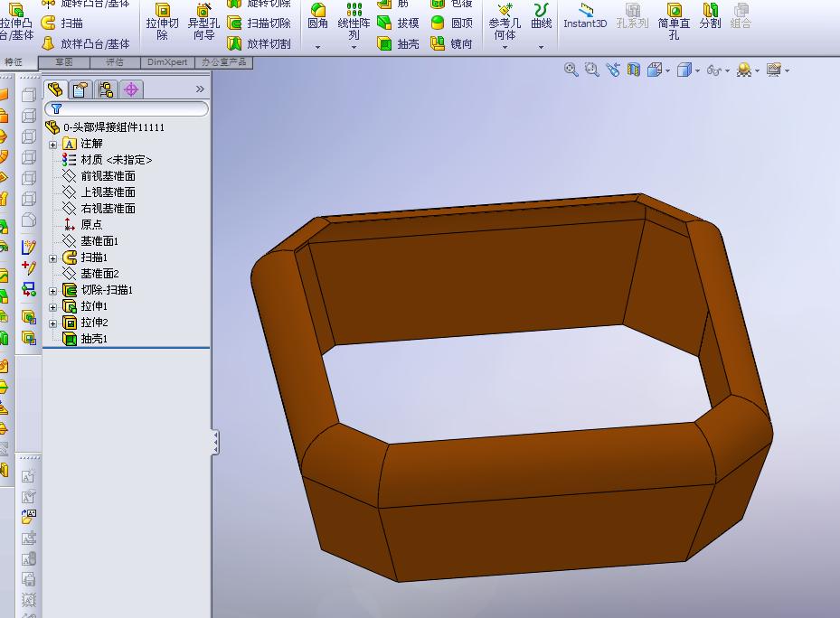Select the Dome (圆顶) tool
The height and width of the screenshot is (618, 840).
click(x=451, y=23)
